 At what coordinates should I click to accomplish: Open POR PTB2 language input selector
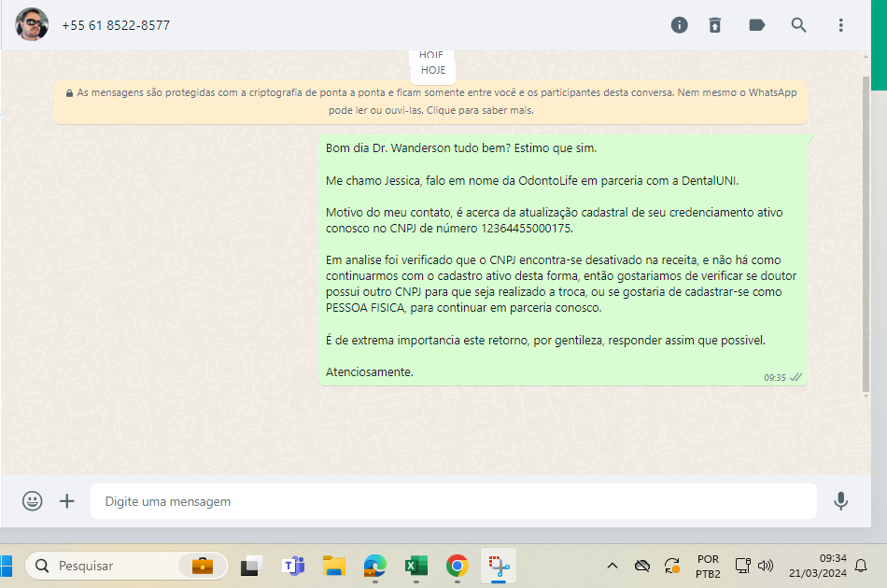click(708, 566)
